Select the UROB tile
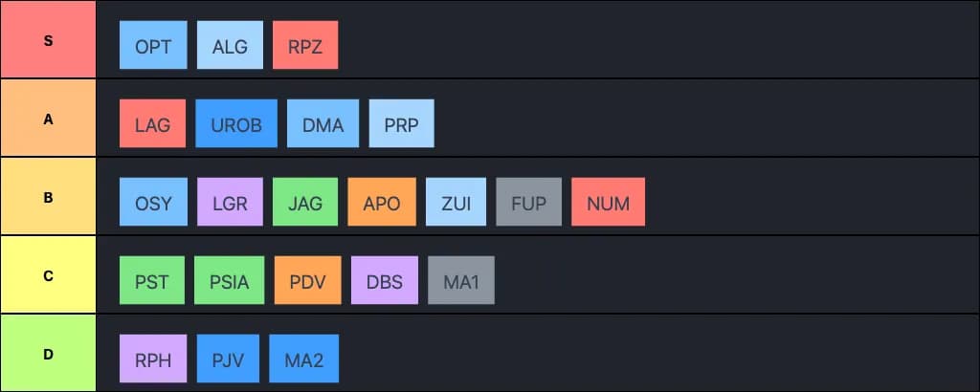980x392 pixels. coord(236,123)
